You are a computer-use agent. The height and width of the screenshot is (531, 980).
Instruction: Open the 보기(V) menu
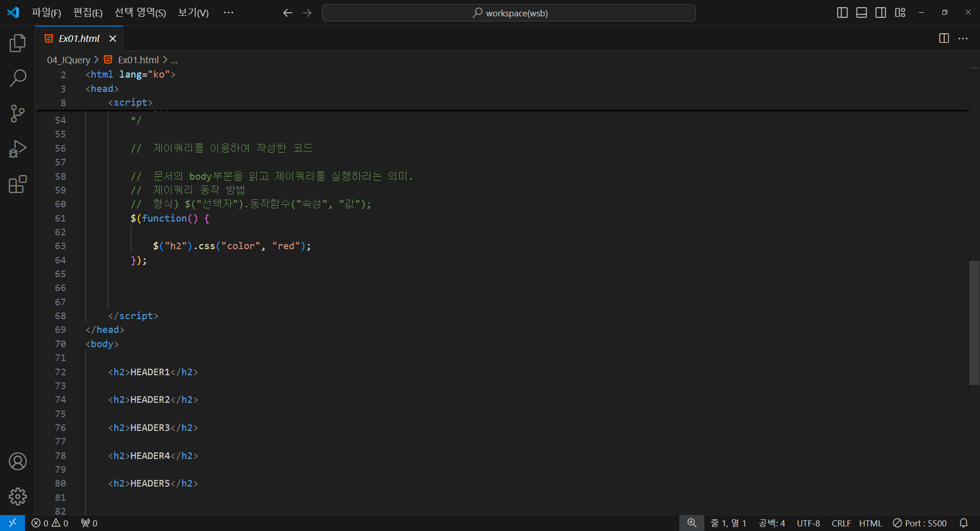coord(193,13)
